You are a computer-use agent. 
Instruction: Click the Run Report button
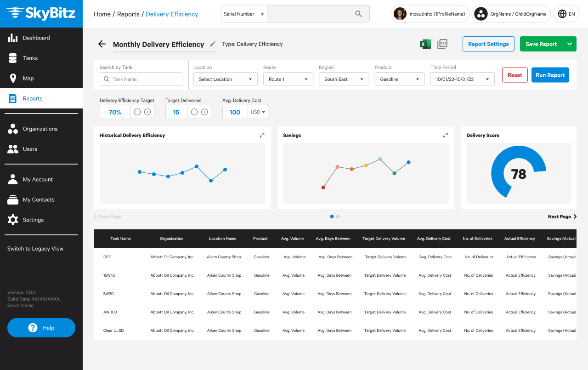pos(550,75)
